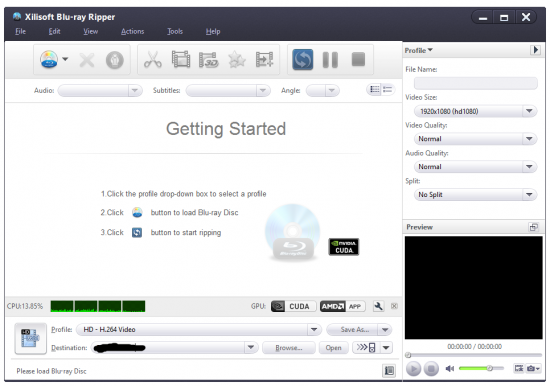Image resolution: width=550 pixels, height=386 pixels.
Task: Take a snapshot with the camera icon
Action: click(532, 368)
